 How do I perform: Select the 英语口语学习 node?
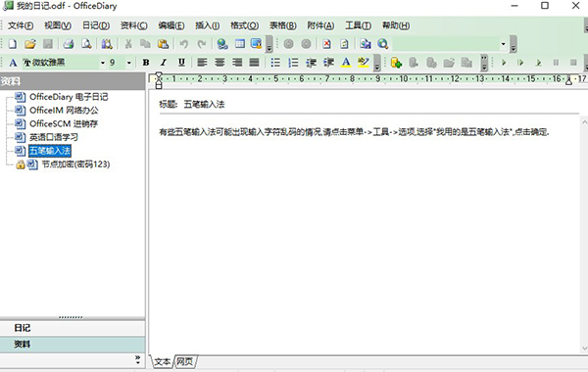click(54, 137)
